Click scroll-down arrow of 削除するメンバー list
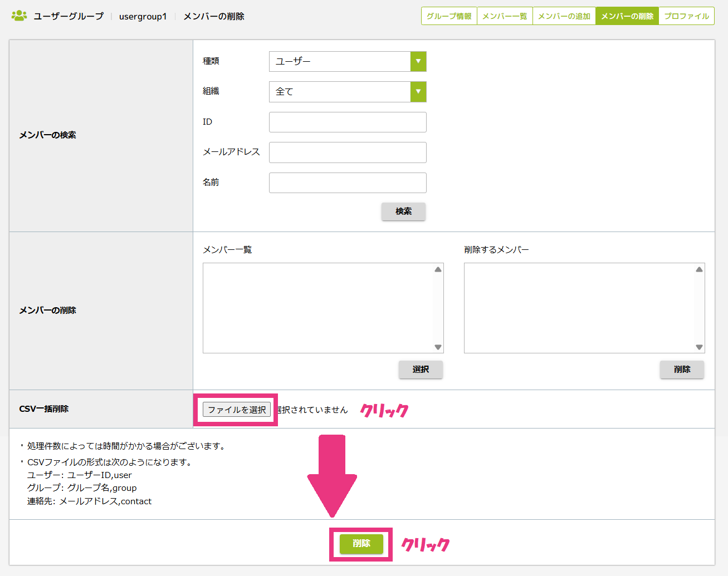 pyautogui.click(x=699, y=347)
